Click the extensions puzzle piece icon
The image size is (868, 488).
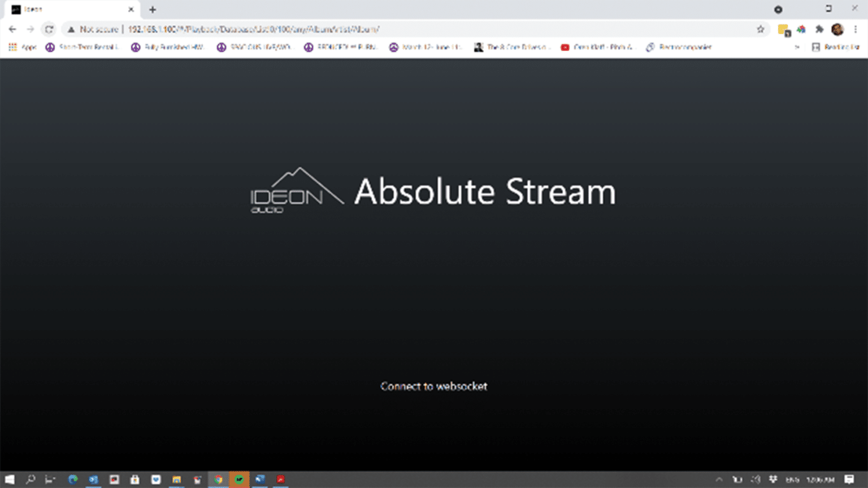820,29
